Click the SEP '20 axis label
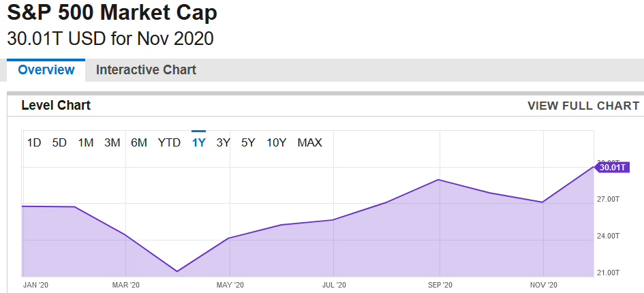The image size is (644, 293). pyautogui.click(x=440, y=285)
